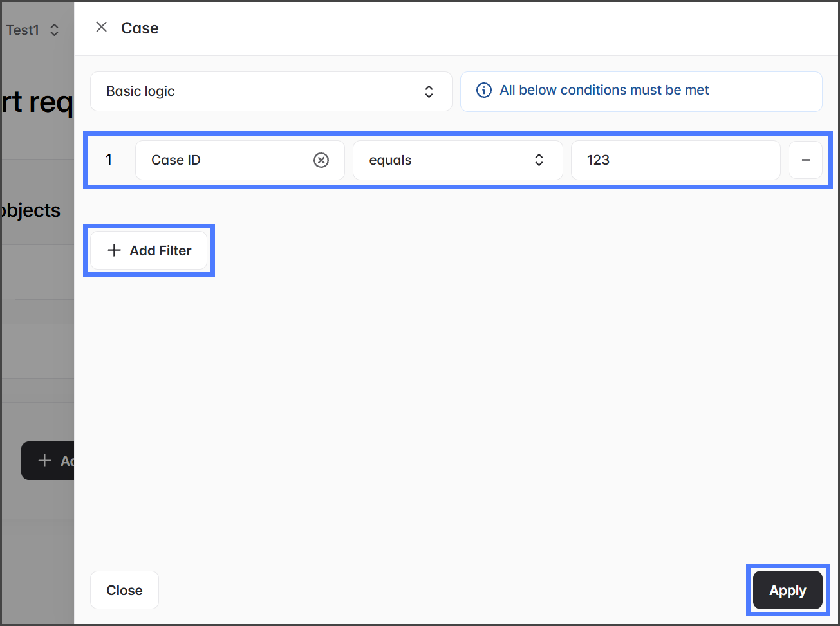Open the Test1 selector in the background
This screenshot has height=626, width=840.
tap(32, 30)
